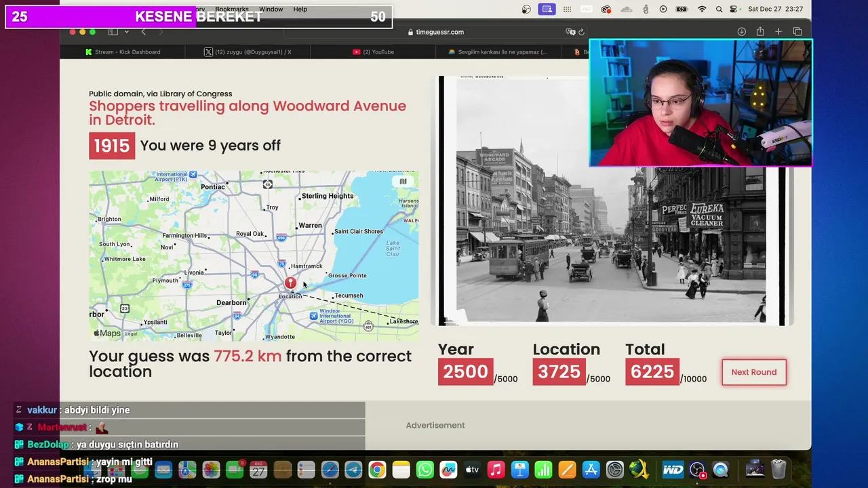Toggle the map mode button on the map

tap(403, 181)
